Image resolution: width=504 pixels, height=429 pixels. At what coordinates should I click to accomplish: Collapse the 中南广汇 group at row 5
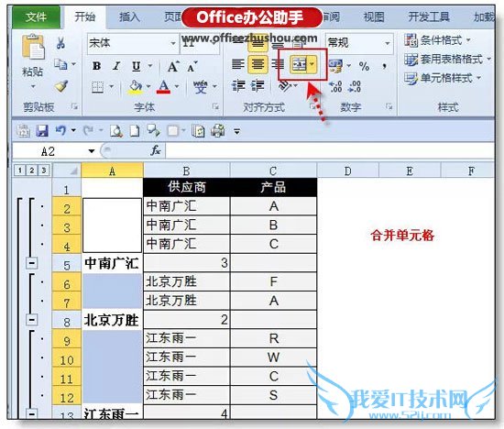coord(31,263)
